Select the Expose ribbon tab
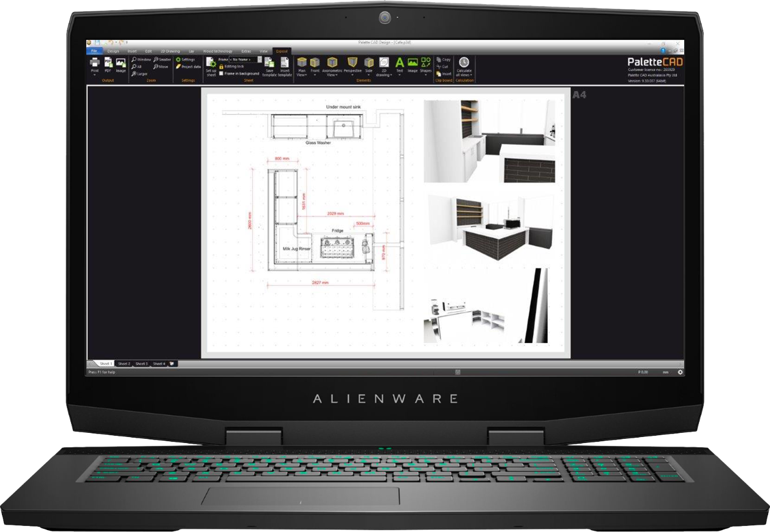This screenshot has height=532, width=770. [282, 51]
